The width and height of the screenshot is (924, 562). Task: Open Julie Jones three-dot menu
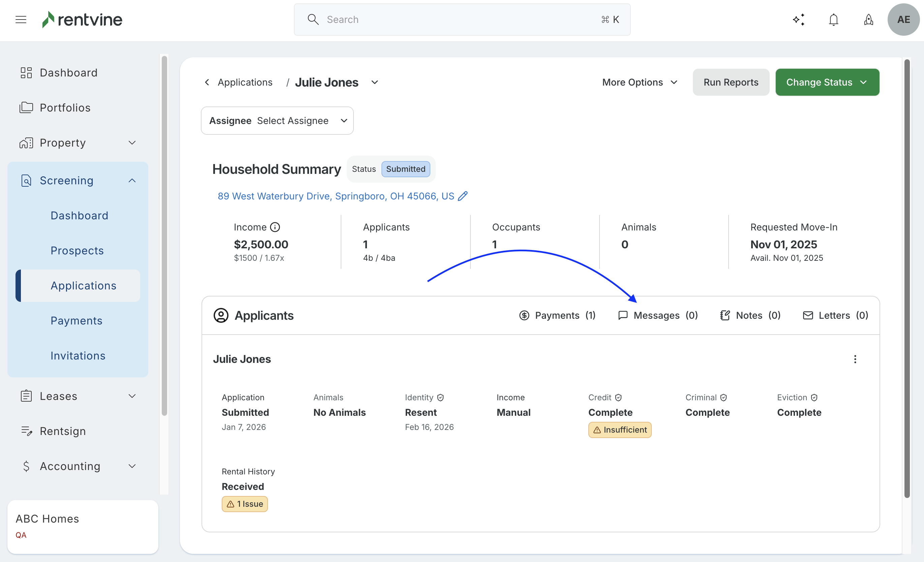[x=855, y=359]
